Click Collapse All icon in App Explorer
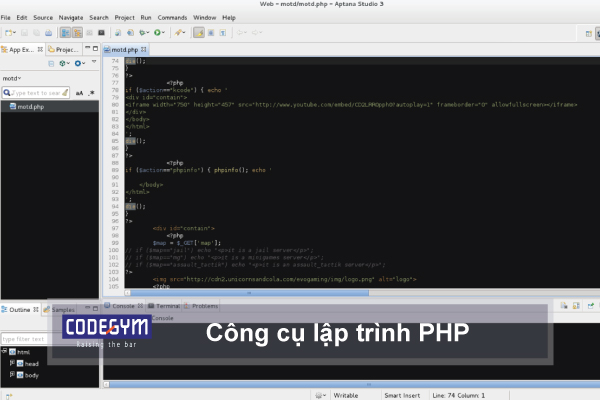This screenshot has width=600, height=400. pos(51,64)
